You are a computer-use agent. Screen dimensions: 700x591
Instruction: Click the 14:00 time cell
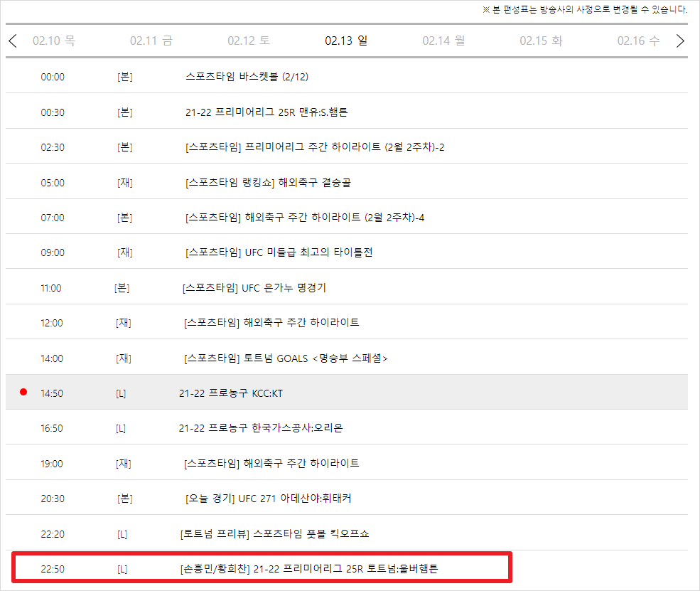pyautogui.click(x=52, y=358)
